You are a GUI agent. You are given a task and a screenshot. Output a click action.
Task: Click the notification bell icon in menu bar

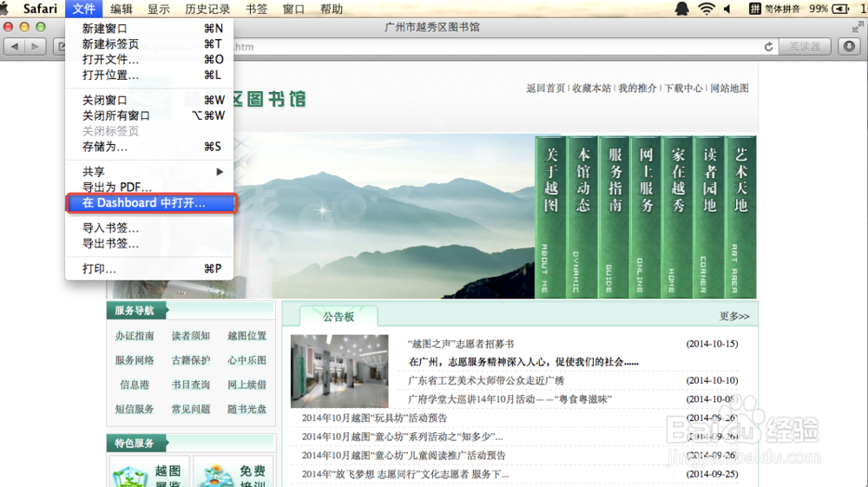click(681, 9)
